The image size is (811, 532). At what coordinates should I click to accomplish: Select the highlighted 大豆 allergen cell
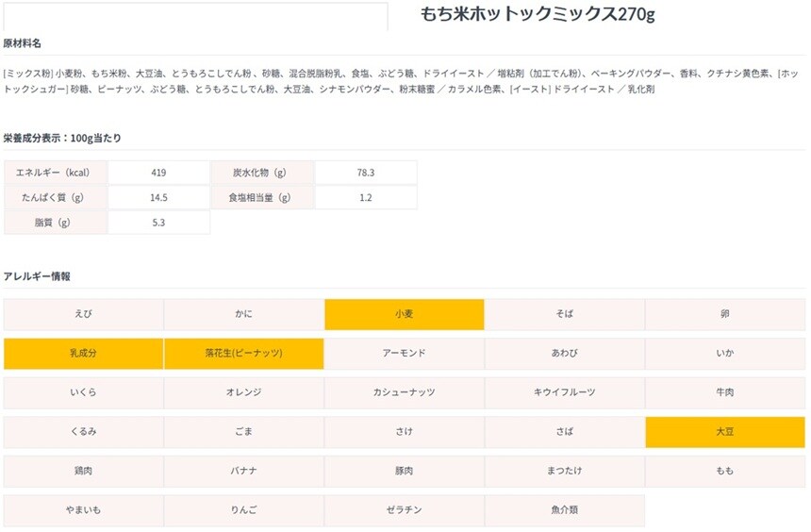pos(725,432)
